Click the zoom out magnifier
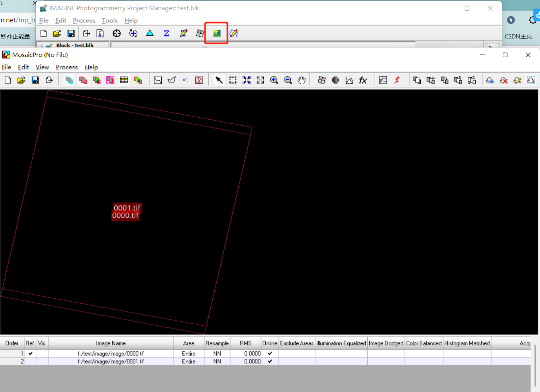Image resolution: width=540 pixels, height=392 pixels. (288, 80)
